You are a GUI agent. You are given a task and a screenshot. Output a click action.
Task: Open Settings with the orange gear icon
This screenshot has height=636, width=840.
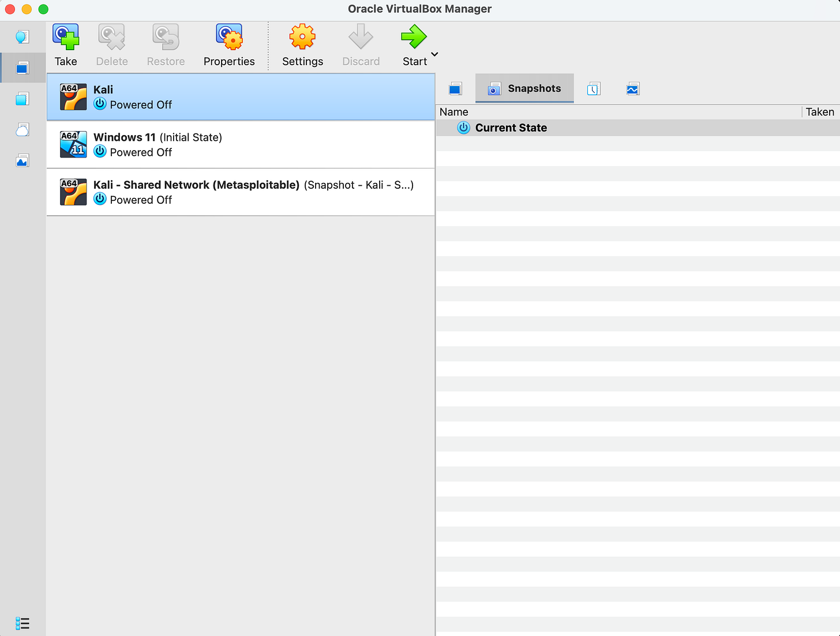pyautogui.click(x=302, y=46)
